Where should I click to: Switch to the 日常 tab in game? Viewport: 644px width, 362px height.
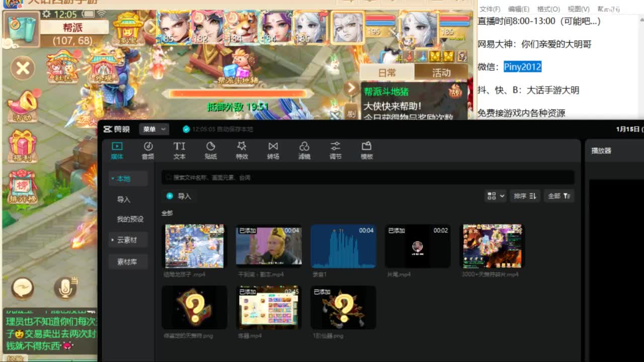(387, 73)
